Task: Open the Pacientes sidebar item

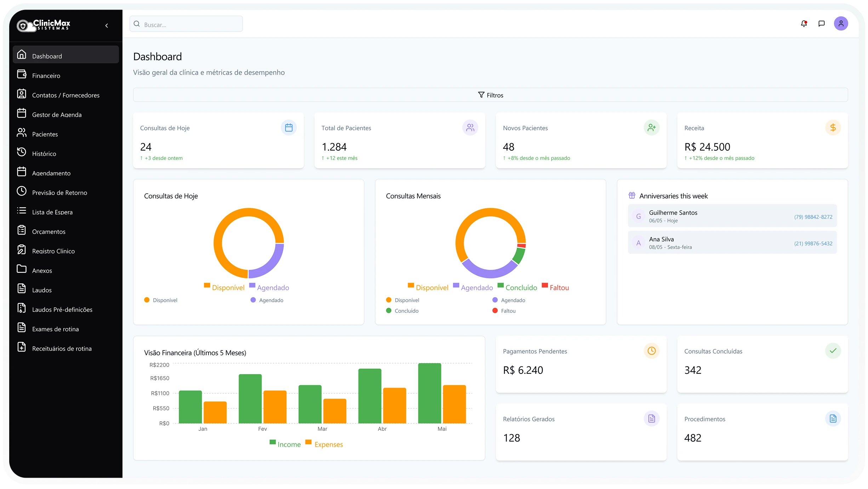Action: [x=45, y=134]
